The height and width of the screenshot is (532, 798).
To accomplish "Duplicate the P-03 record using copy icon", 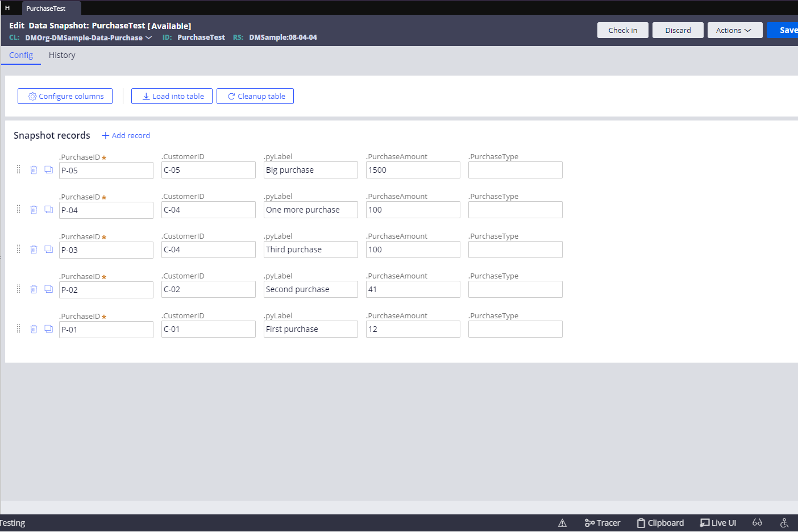I will (49, 250).
